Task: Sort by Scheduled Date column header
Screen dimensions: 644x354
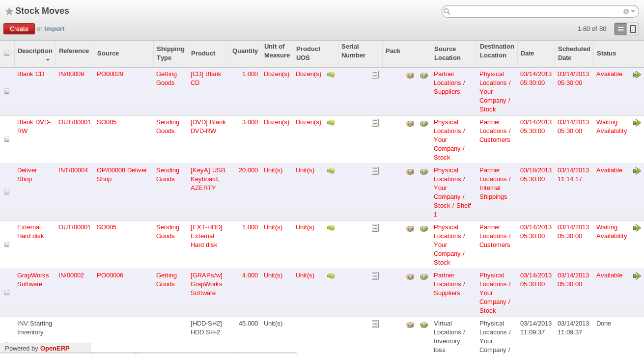Action: tap(573, 54)
